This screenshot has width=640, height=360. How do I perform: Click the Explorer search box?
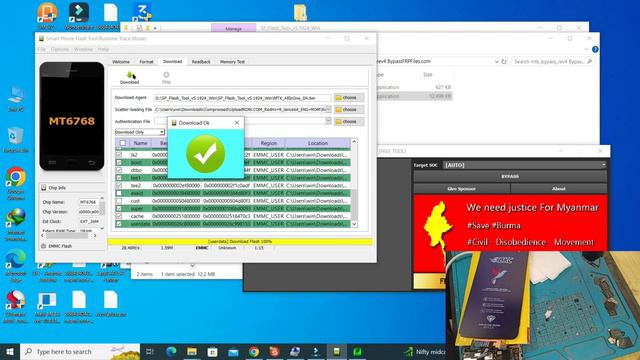point(552,62)
